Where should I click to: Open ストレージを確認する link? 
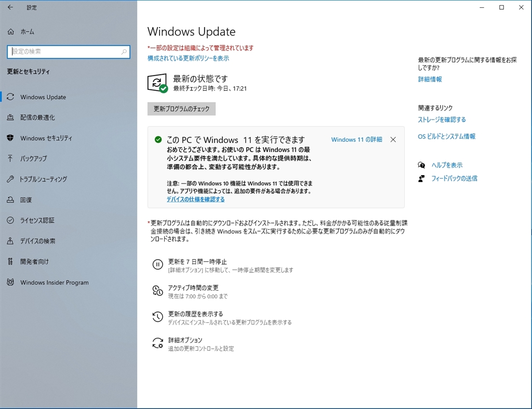click(442, 120)
